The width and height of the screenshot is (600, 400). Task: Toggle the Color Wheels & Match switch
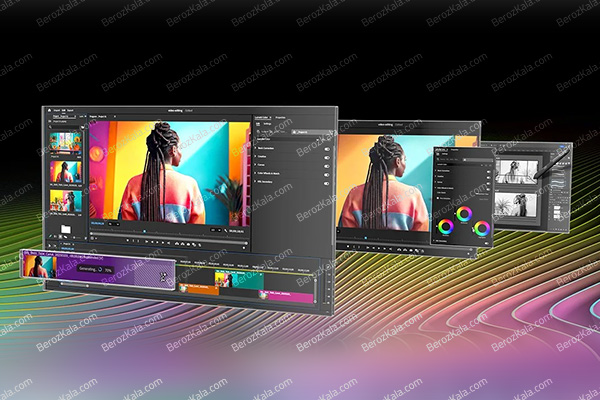tap(327, 175)
